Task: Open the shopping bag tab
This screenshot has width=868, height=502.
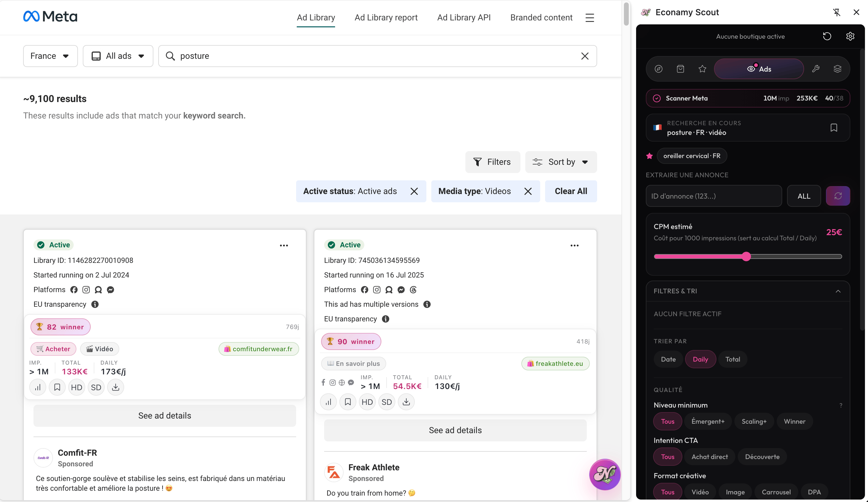Action: tap(681, 69)
